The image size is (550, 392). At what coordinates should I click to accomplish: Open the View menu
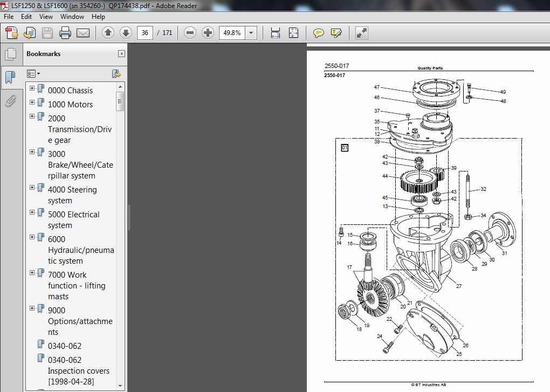pyautogui.click(x=46, y=17)
